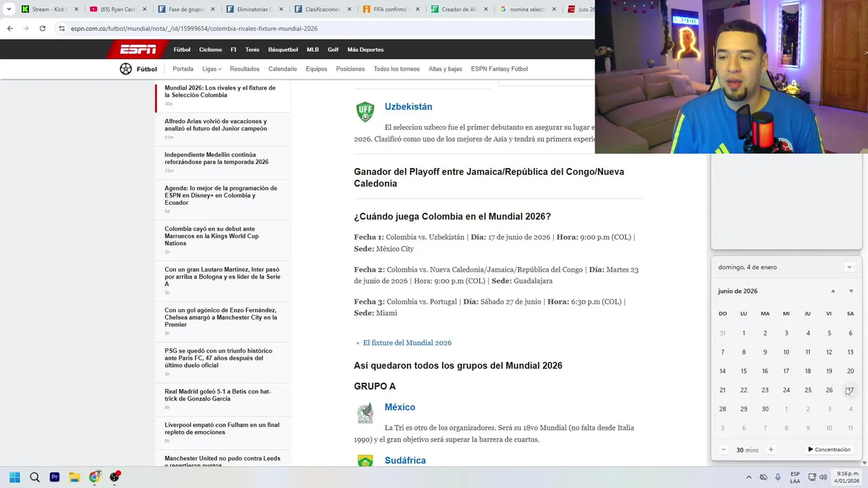Click the browser address bar URL
The width and height of the screenshot is (868, 488).
[194, 28]
